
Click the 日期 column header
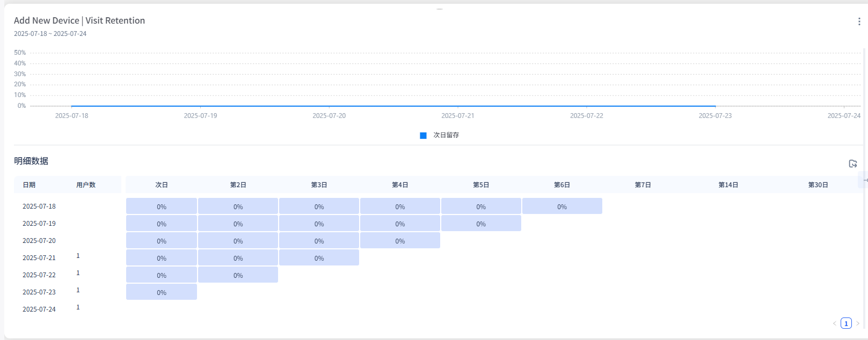tap(29, 185)
